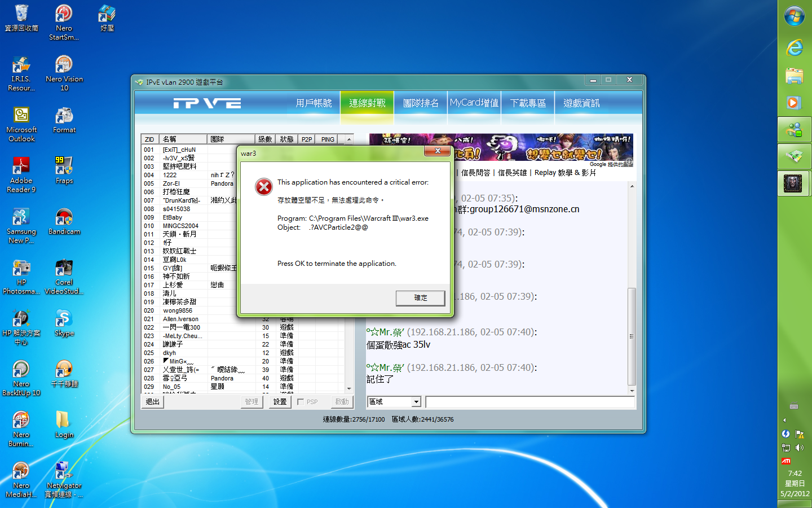Toggle the PSP checkbox
Viewport: 812px width, 508px height.
tap(301, 402)
